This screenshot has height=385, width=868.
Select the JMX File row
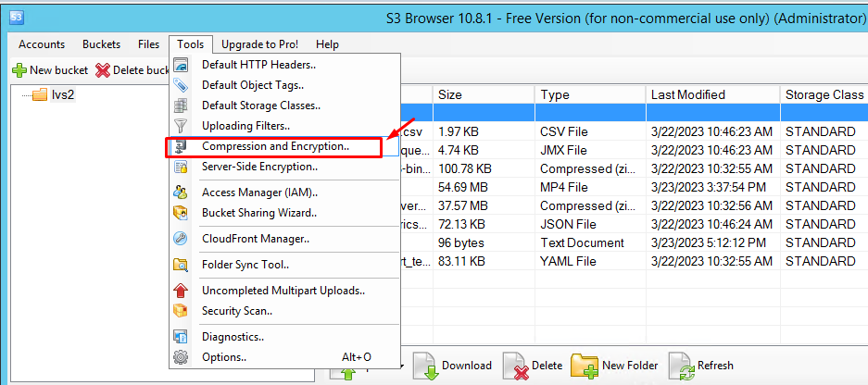click(x=634, y=150)
